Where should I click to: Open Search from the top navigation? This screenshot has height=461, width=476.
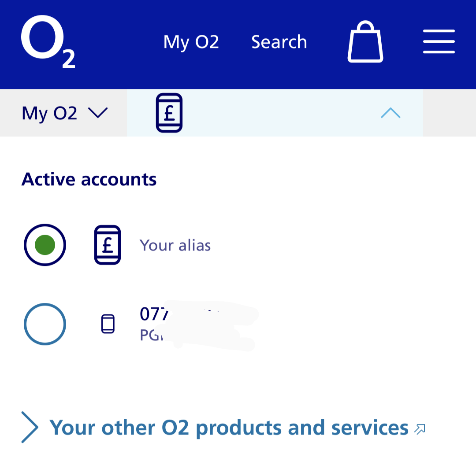click(279, 42)
